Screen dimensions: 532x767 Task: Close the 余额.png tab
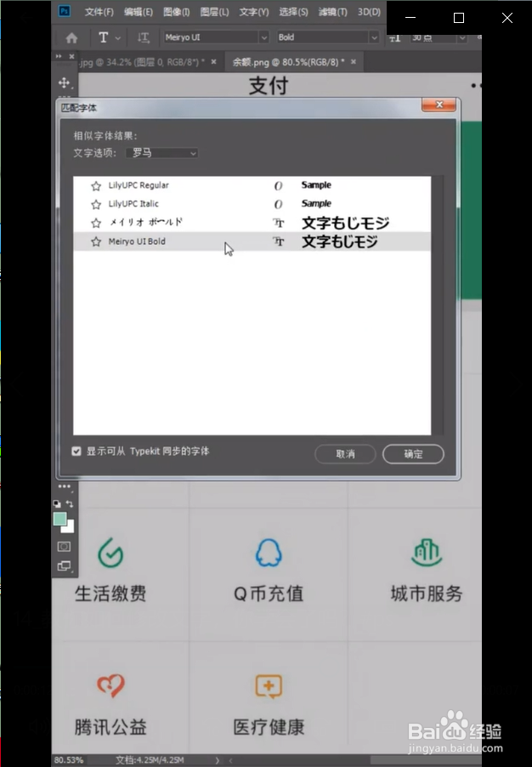[x=353, y=61]
